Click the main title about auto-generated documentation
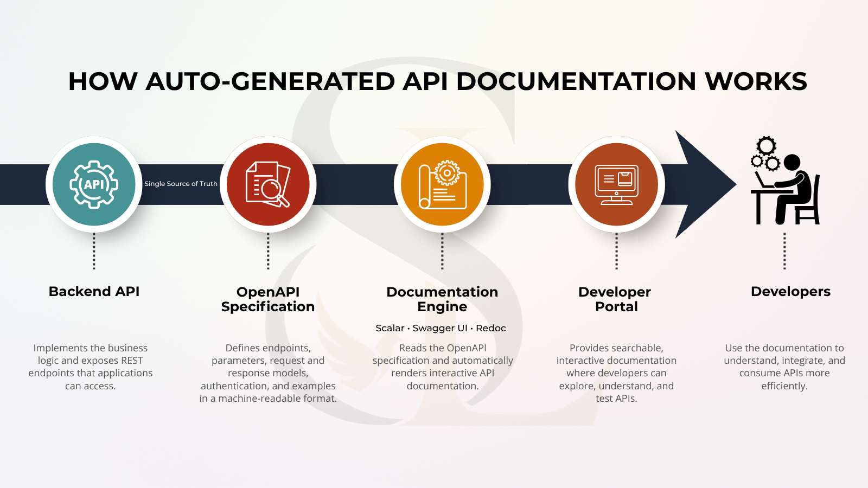Screen dimensions: 868x488 click(x=437, y=81)
